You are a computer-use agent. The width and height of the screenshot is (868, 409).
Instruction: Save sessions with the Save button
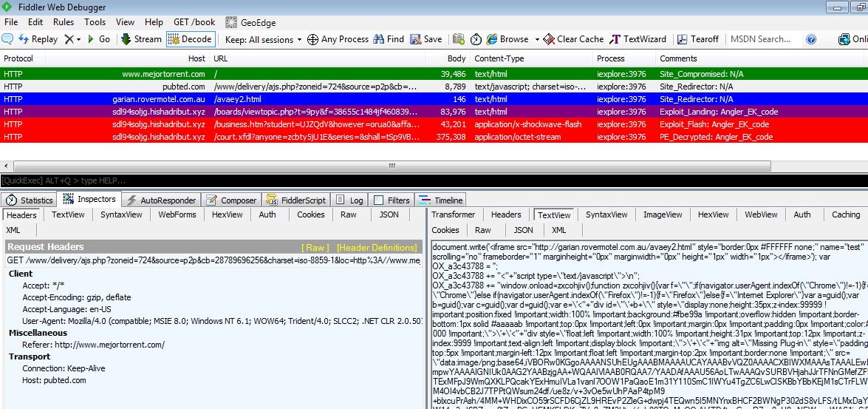click(x=426, y=39)
